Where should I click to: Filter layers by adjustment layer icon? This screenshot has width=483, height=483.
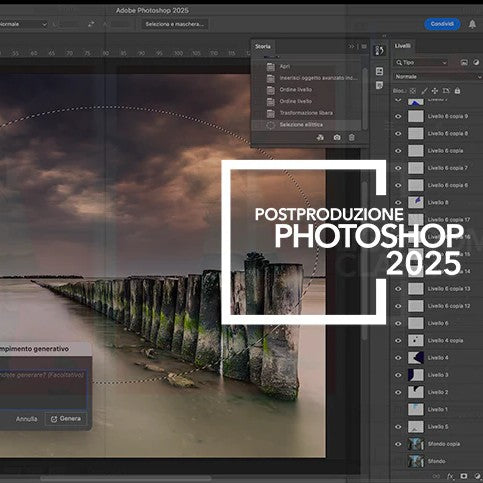[476, 62]
